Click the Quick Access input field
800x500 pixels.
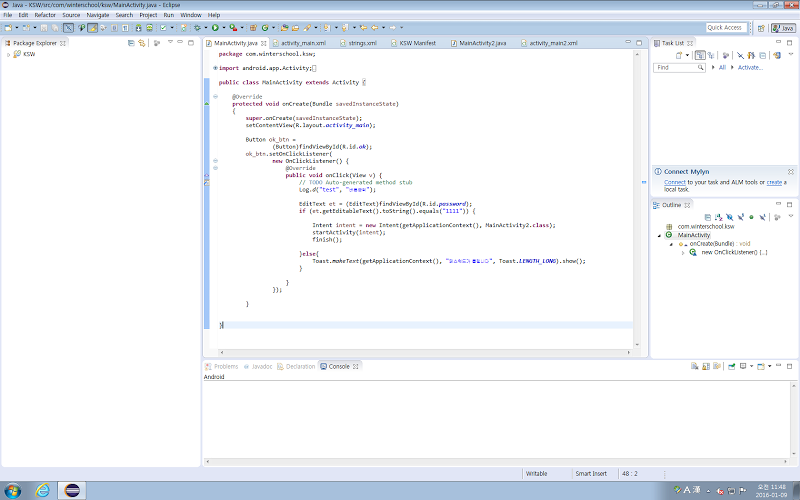[727, 28]
